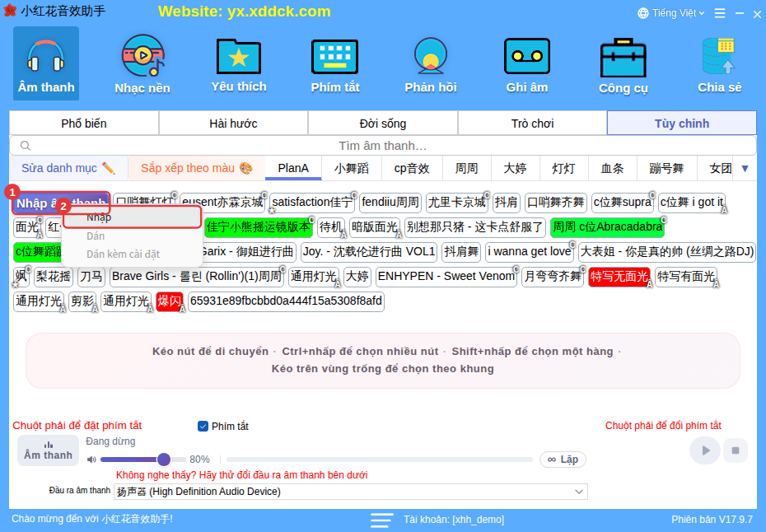
Task: Open the Đầu ra âm thanh device dropdown
Action: tap(350, 492)
